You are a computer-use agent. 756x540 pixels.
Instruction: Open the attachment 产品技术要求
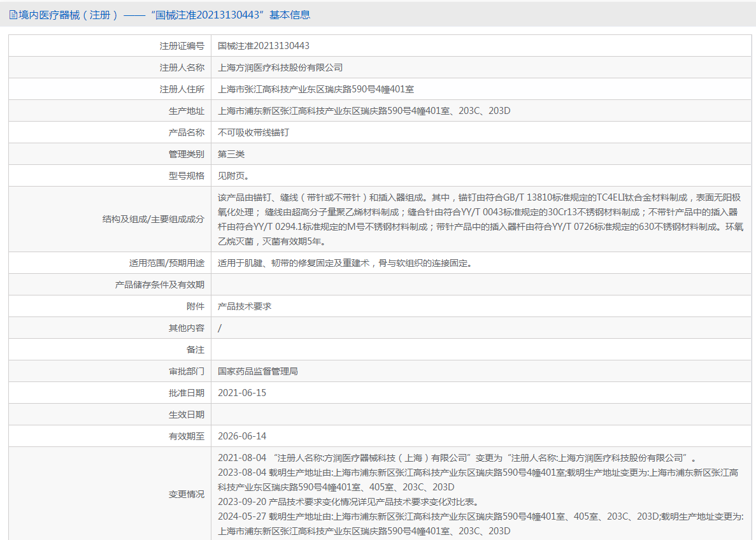click(245, 307)
